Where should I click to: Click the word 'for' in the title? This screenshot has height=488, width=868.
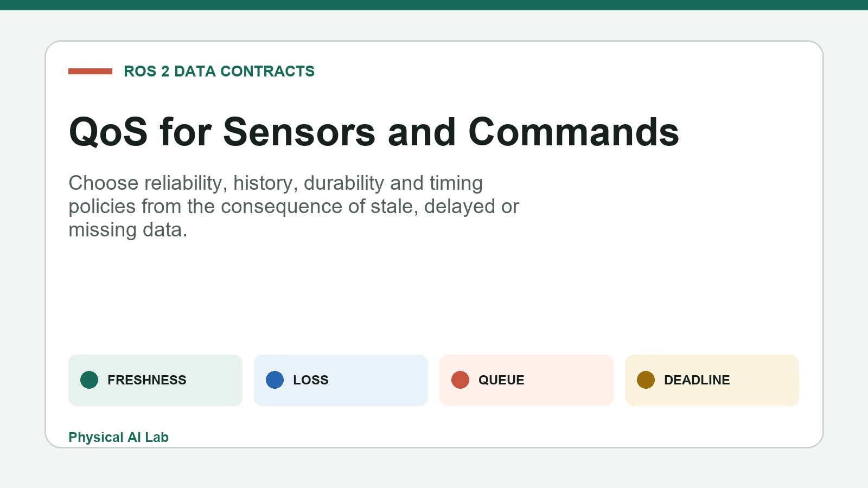pyautogui.click(x=186, y=132)
